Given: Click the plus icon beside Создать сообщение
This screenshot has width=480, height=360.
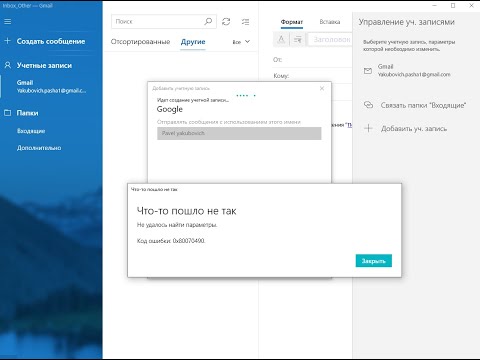Looking at the screenshot, I should (7, 41).
